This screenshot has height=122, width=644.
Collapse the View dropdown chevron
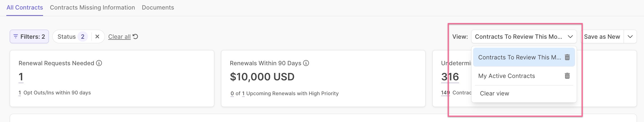(570, 37)
